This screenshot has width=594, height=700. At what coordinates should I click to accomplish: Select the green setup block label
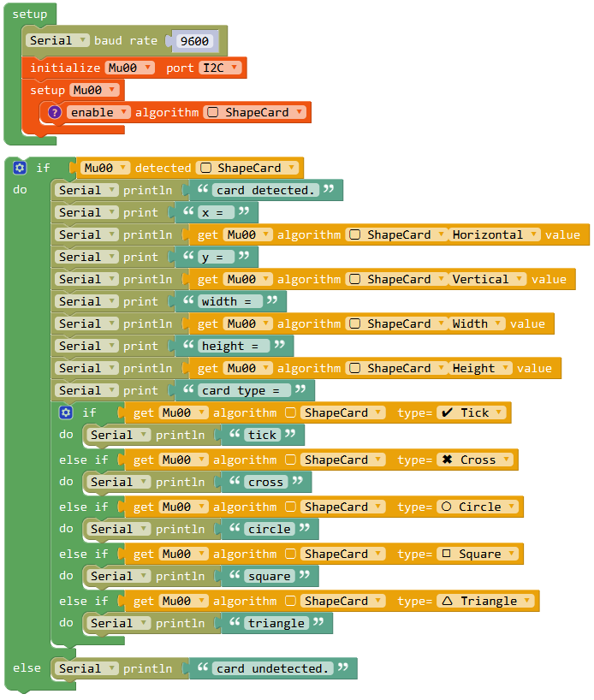coord(29,15)
